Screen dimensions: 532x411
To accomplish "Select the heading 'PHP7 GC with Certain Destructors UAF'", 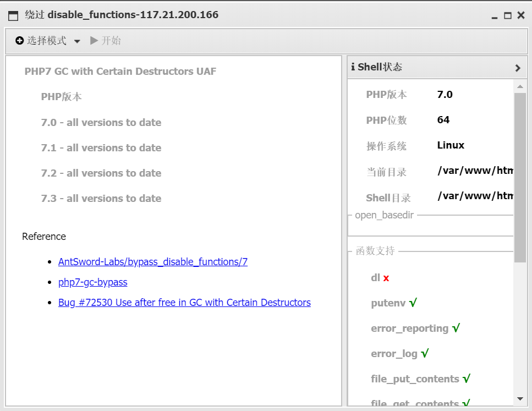I will [x=120, y=72].
